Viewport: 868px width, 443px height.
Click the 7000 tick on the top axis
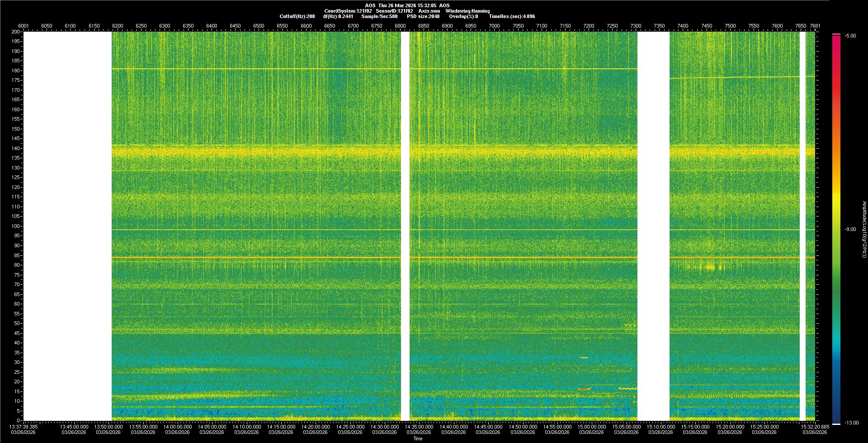tap(494, 26)
